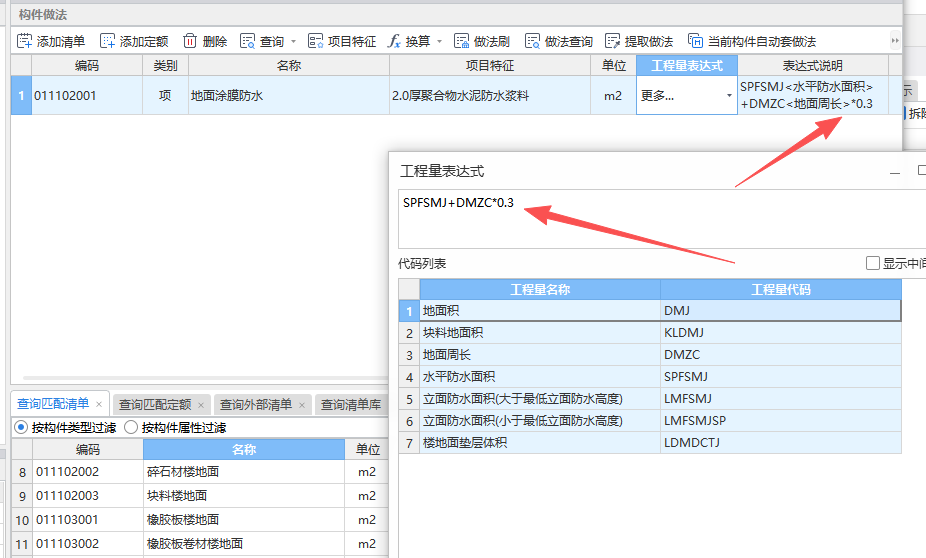Click the expression input field SPFSMJ+DMZC*0.3

coord(661,219)
